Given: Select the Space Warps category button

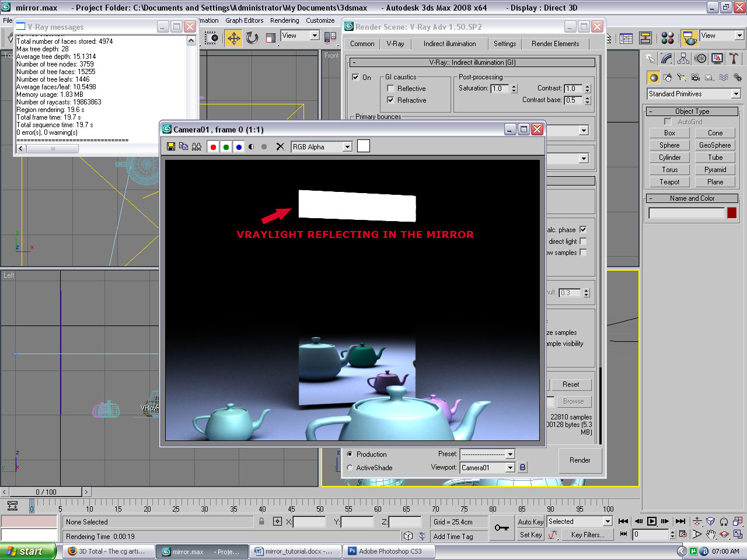Looking at the screenshot, I should (724, 77).
